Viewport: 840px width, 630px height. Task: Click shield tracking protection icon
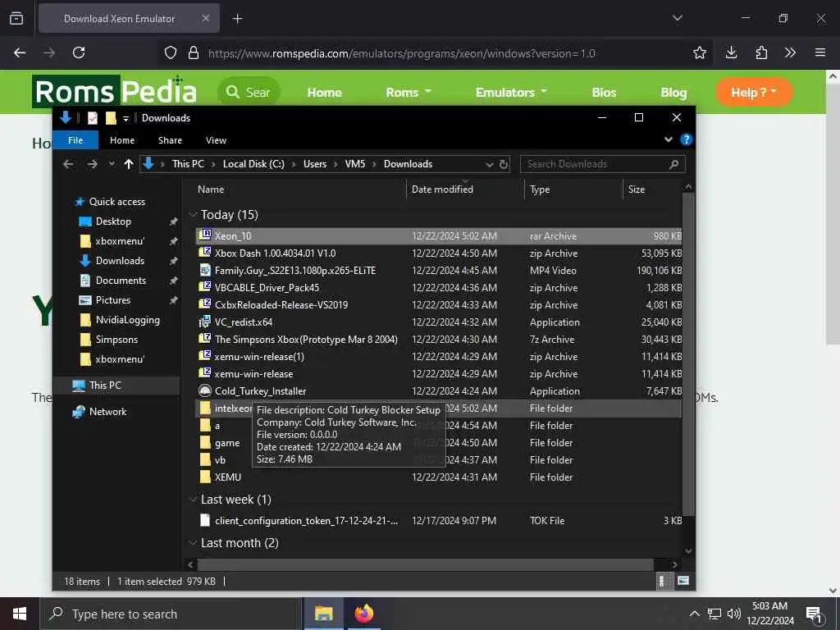[x=171, y=52]
